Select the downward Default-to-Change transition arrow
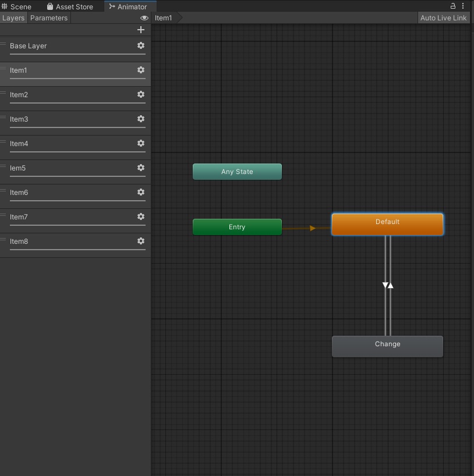Screen dimensions: 474x476 pyautogui.click(x=385, y=285)
